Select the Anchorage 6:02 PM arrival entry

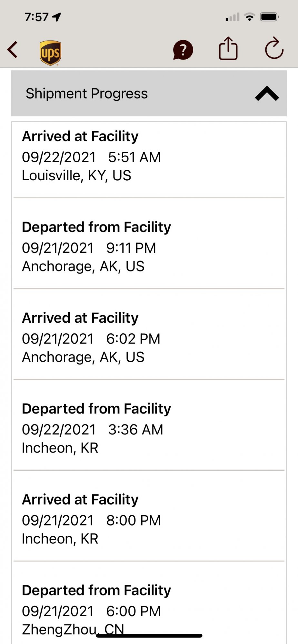149,337
